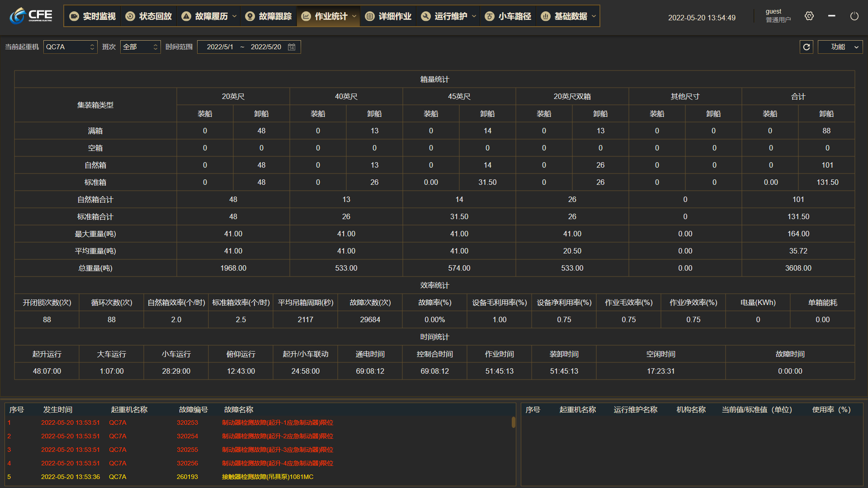Open 当前起重机 QC7A combo box
868x488 pixels.
[x=70, y=47]
